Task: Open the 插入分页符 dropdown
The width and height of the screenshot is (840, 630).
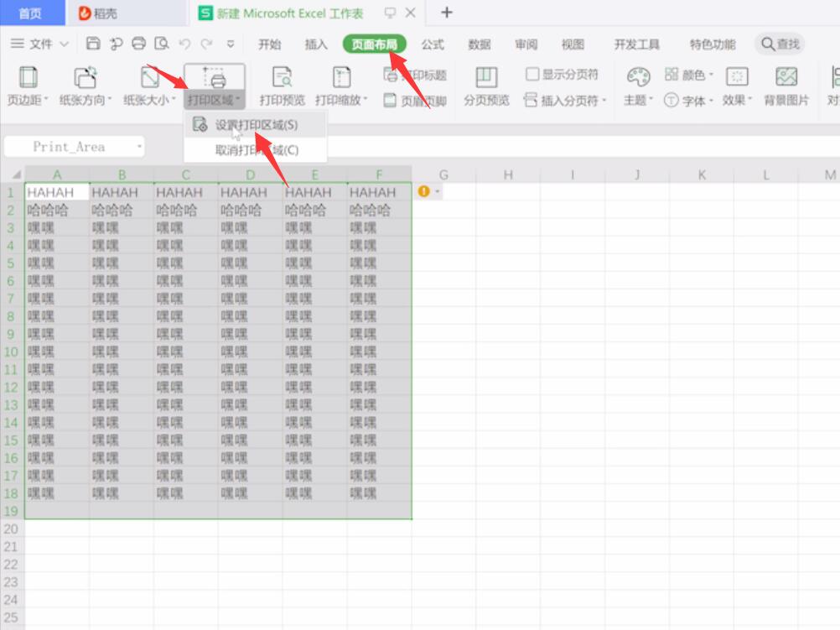Action: pos(565,101)
